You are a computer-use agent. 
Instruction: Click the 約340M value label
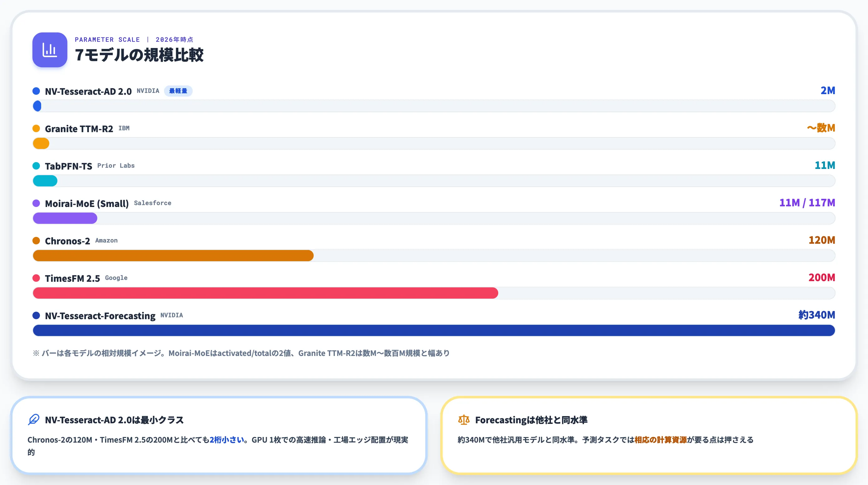[x=817, y=315]
